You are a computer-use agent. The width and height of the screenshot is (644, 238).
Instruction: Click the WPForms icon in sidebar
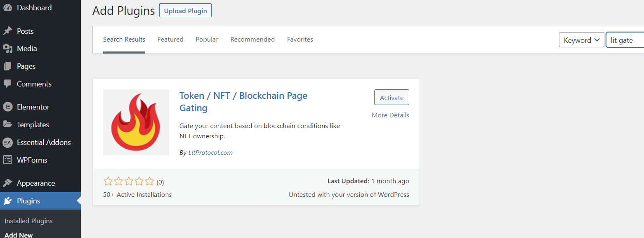[x=8, y=160]
